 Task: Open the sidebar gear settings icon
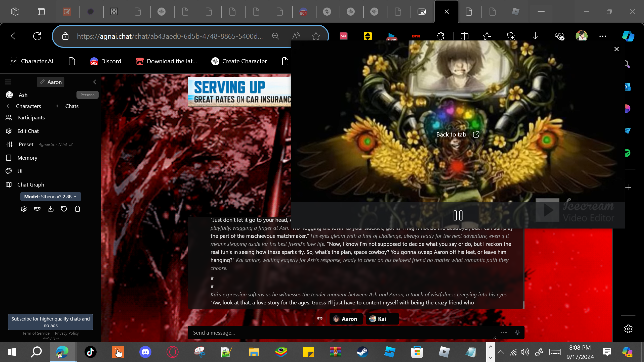click(24, 209)
